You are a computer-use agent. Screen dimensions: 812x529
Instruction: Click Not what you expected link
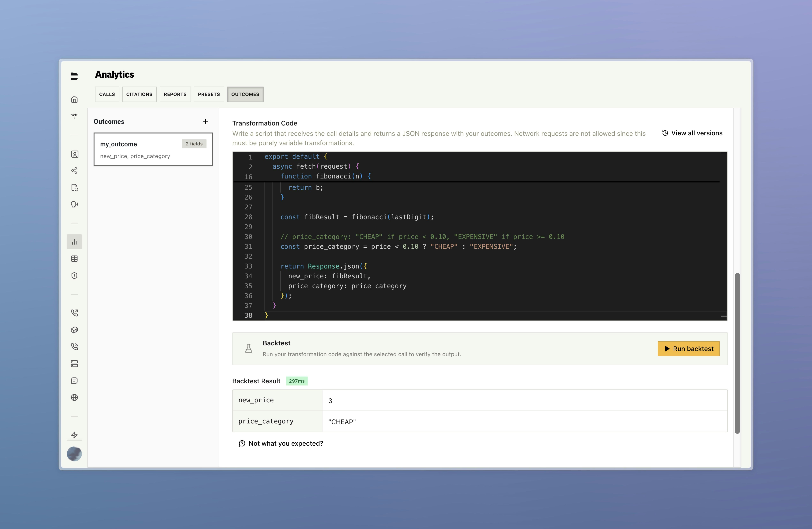281,443
